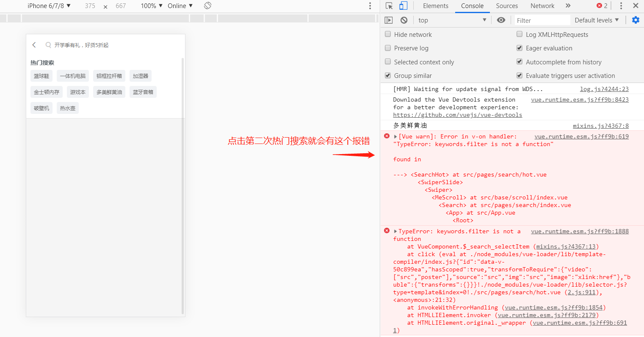
Task: Tap the 铝框拉杆箱 hot search tag
Action: click(x=109, y=76)
